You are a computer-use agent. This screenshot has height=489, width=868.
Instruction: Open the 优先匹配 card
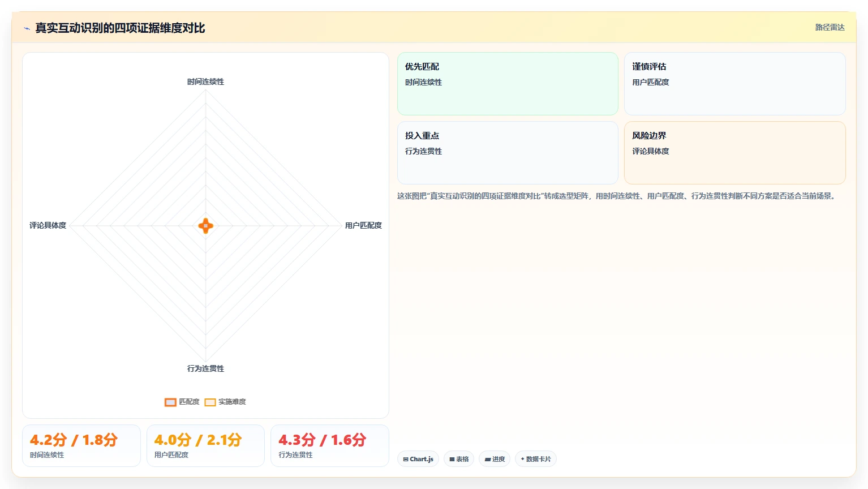[508, 84]
